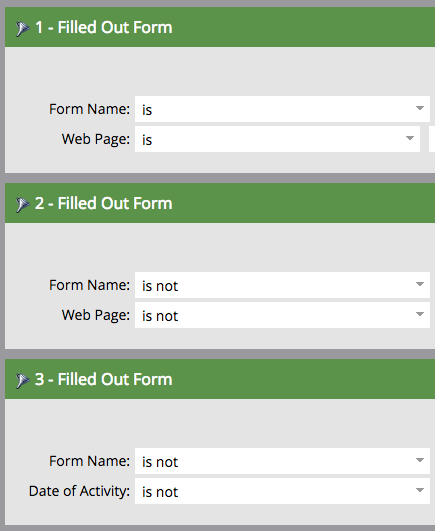Click the 'Date of Activity:' label
435x531 pixels.
click(x=79, y=491)
